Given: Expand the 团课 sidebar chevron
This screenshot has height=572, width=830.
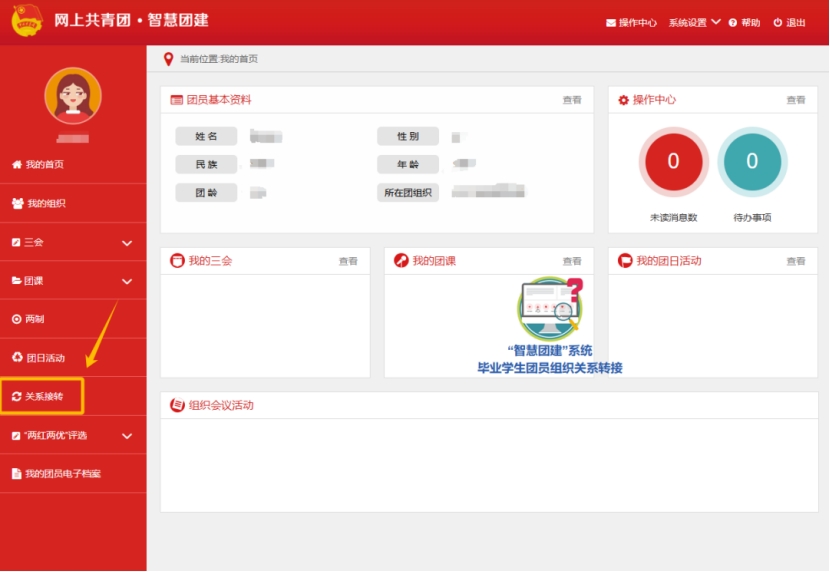Looking at the screenshot, I should (127, 282).
